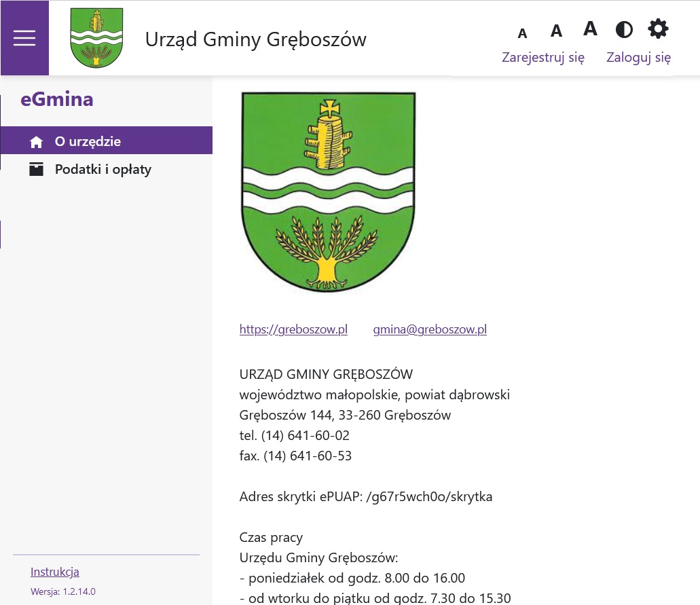Viewport: 700px width, 605px height.
Task: Click eGmina heading in sidebar
Action: coord(57,99)
